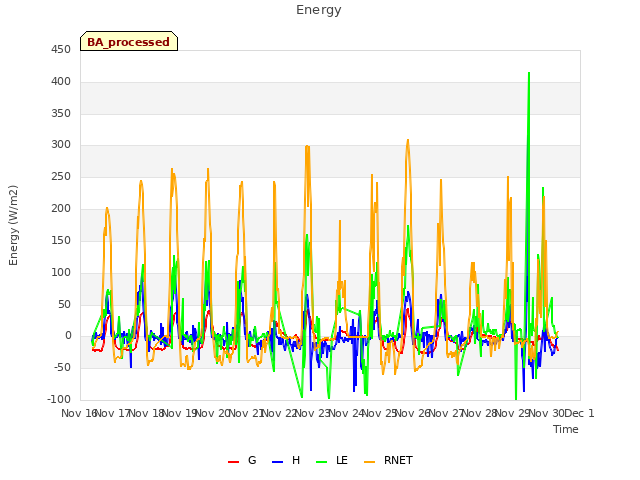Click the 200 y-axis tick label

pyautogui.click(x=61, y=209)
